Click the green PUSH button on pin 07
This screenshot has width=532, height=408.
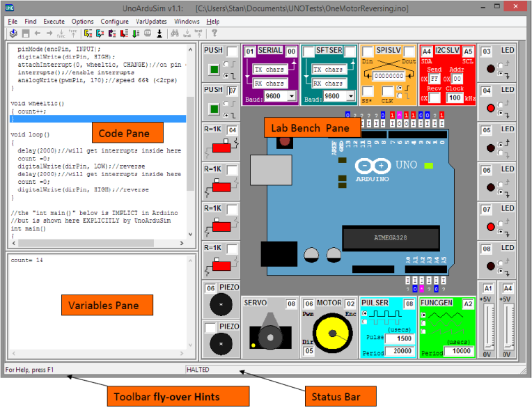click(x=214, y=109)
